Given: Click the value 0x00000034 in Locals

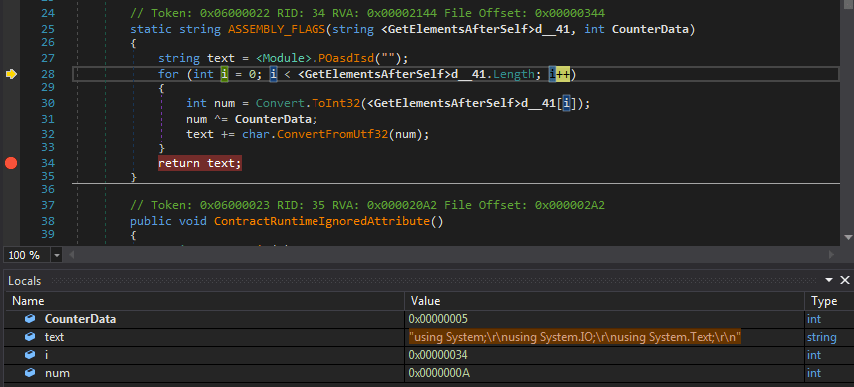Looking at the screenshot, I should (438, 355).
